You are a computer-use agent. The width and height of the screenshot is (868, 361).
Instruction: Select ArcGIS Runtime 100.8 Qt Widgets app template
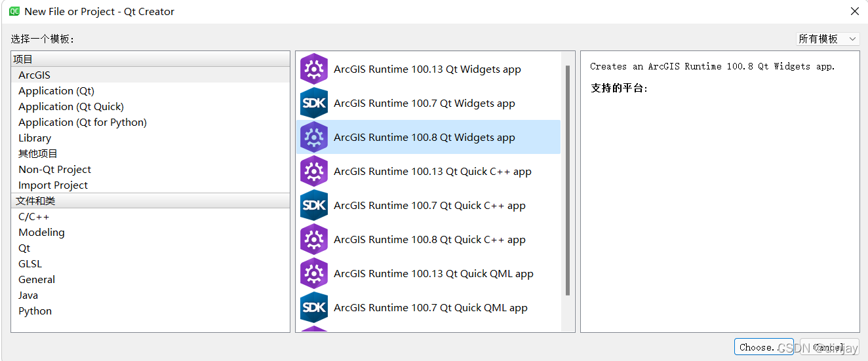[x=428, y=137]
